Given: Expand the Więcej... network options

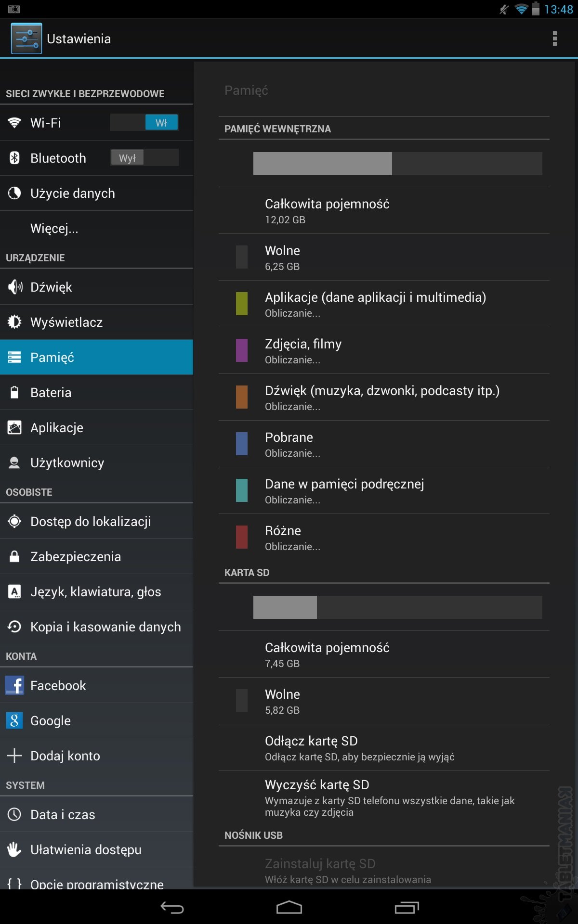Looking at the screenshot, I should pos(54,229).
